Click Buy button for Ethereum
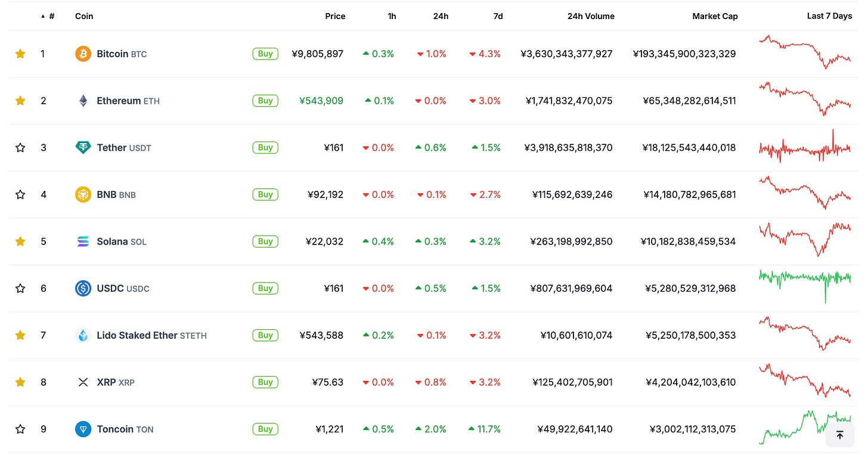The width and height of the screenshot is (868, 455). coord(265,101)
